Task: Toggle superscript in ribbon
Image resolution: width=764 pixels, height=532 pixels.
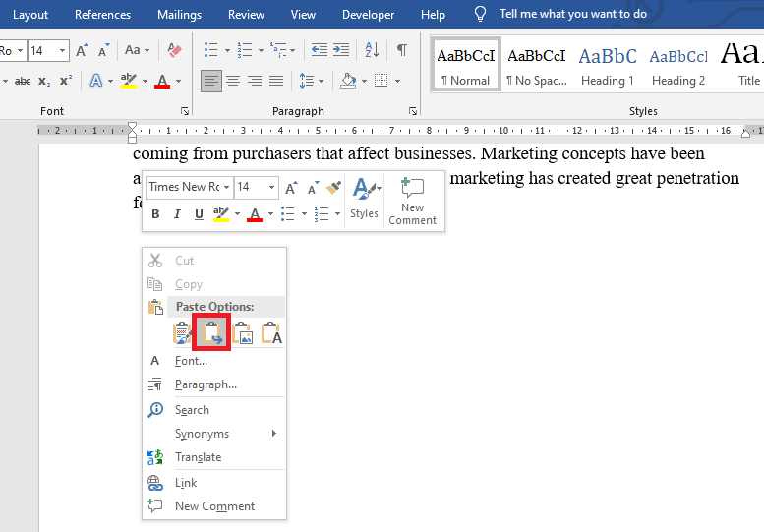Action: tap(66, 81)
